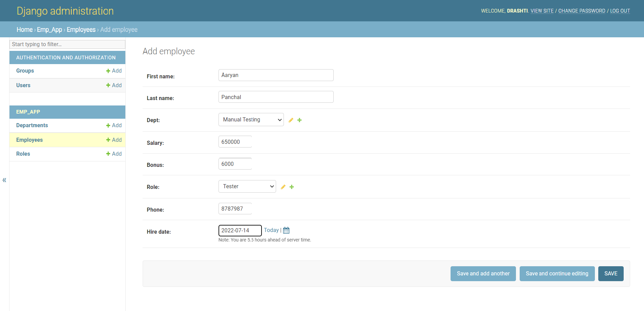Screen dimensions: 644x311
Task: Add new Dept with plus icon
Action: point(299,120)
